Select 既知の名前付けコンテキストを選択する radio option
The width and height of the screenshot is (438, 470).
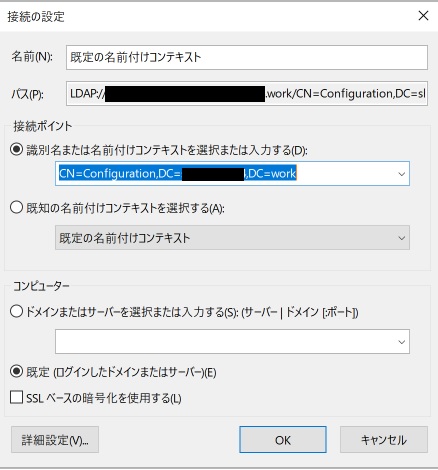[16, 208]
